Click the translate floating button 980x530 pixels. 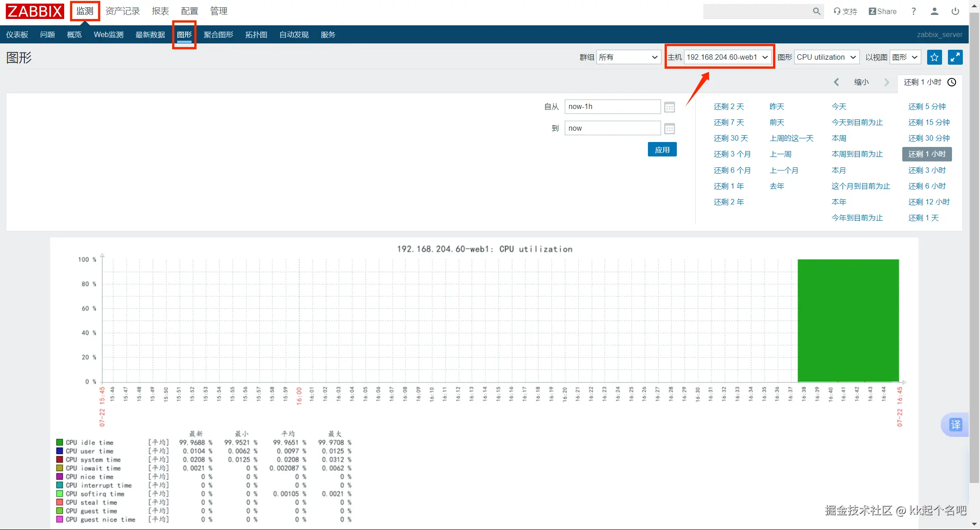tap(955, 425)
